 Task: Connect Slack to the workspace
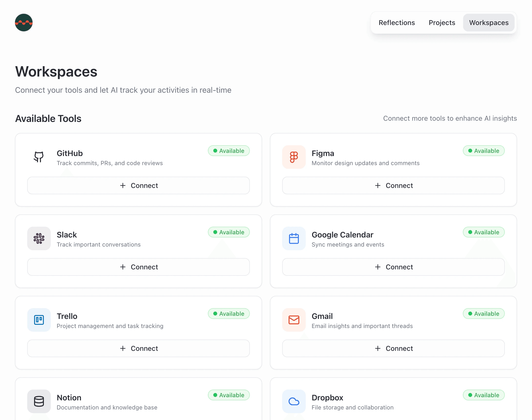click(x=138, y=267)
